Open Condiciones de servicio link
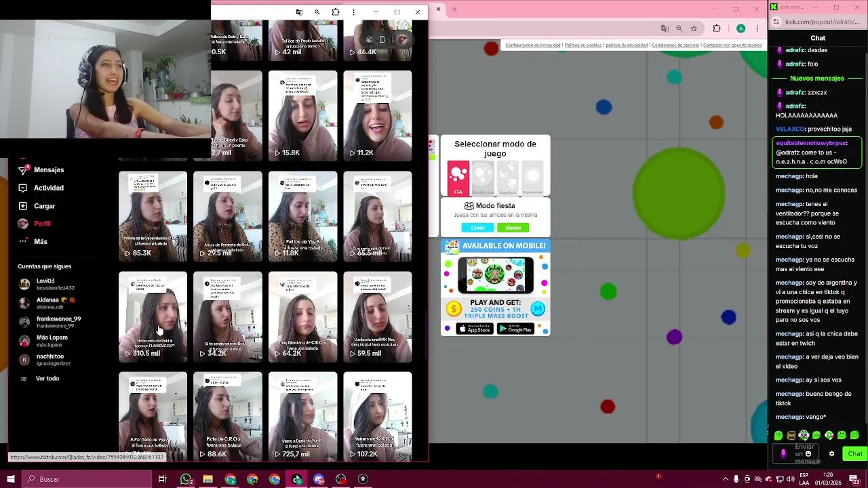 675,45
